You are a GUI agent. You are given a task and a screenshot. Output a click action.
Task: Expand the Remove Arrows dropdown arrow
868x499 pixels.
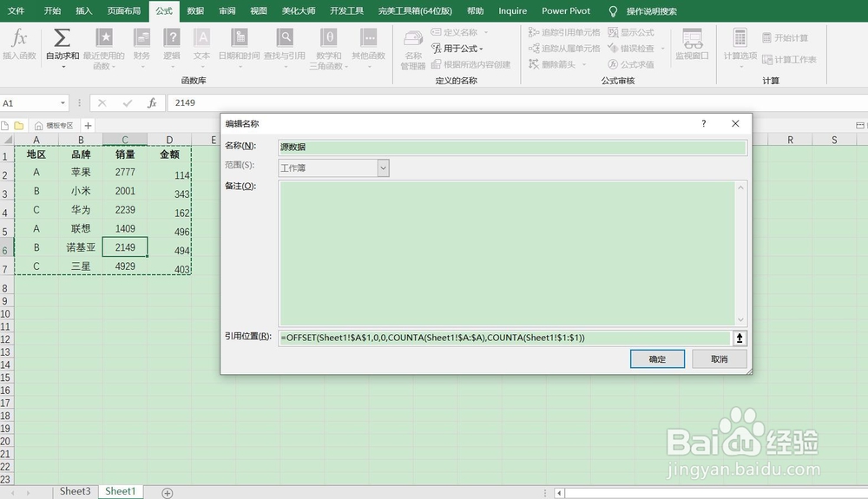pyautogui.click(x=583, y=65)
